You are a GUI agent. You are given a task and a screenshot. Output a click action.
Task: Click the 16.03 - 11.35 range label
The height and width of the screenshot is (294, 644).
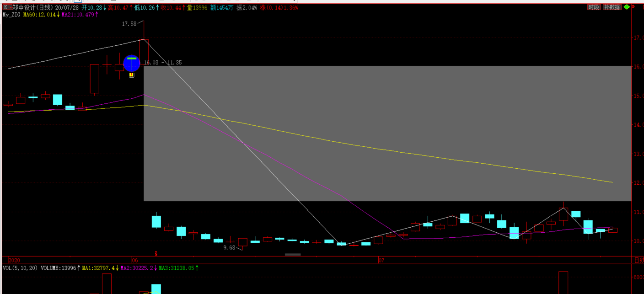click(163, 63)
